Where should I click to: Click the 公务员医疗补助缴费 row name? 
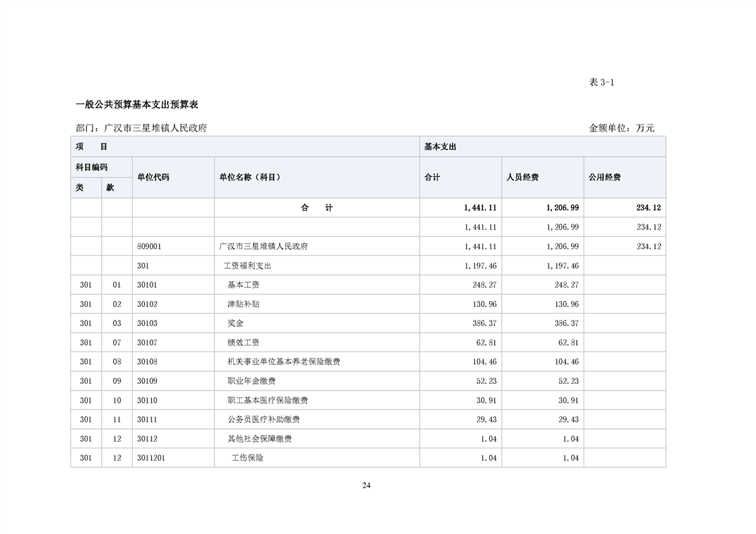tap(263, 420)
